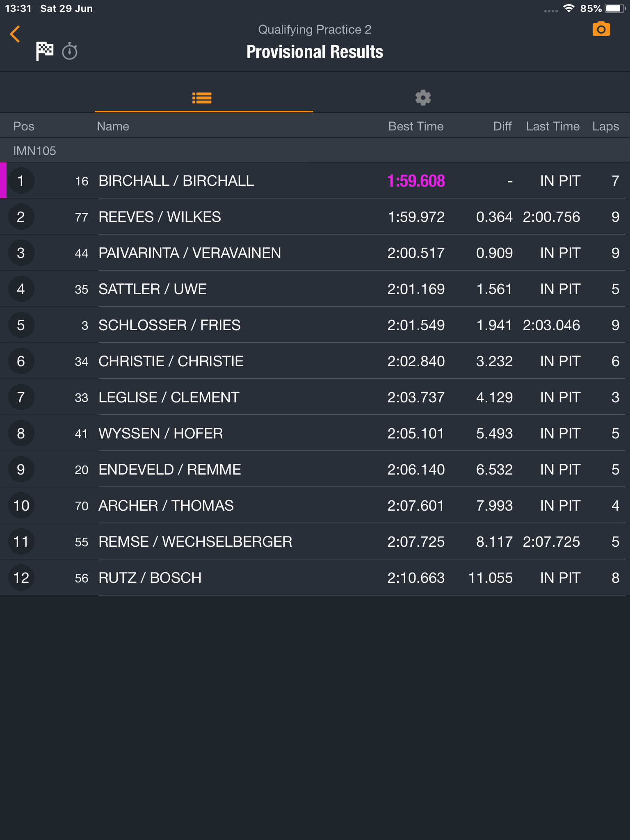The height and width of the screenshot is (840, 630).
Task: Tap the Last Time column header
Action: [x=552, y=126]
